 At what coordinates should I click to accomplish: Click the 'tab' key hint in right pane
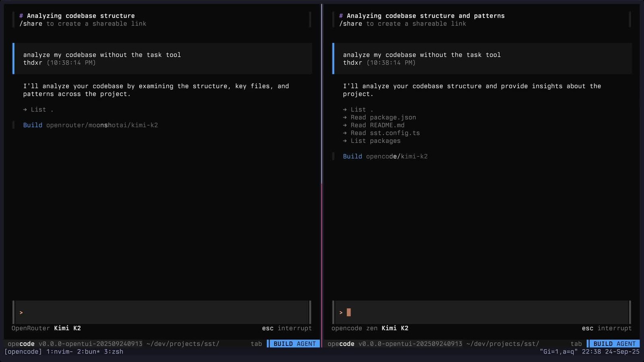(x=576, y=343)
